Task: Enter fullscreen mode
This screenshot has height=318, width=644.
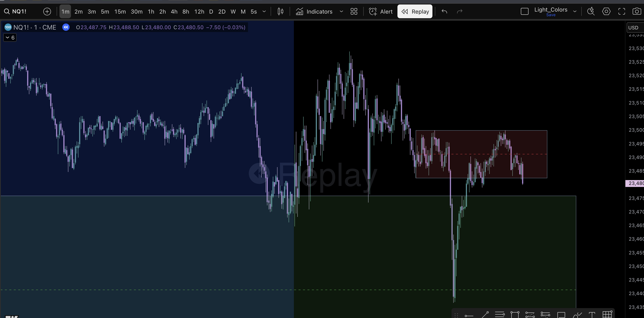Action: coord(622,12)
